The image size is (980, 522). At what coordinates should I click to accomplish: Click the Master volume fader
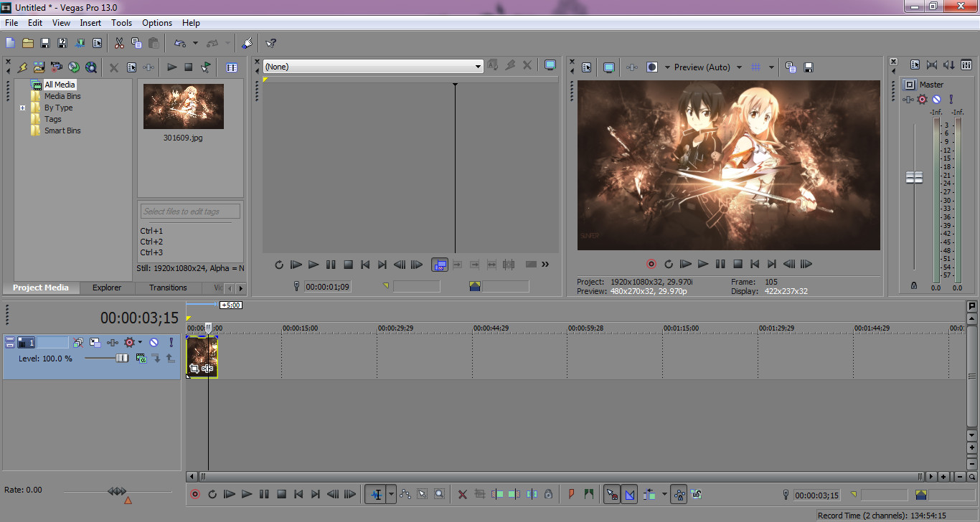[914, 177]
